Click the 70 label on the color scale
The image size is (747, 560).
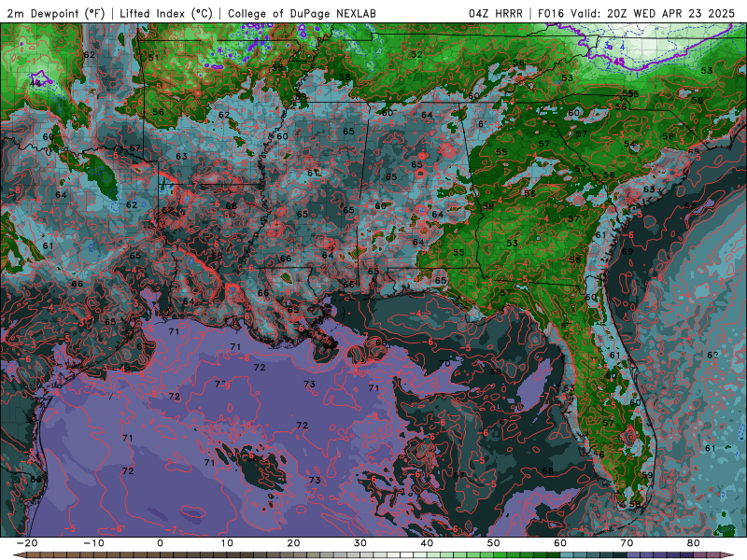(627, 543)
